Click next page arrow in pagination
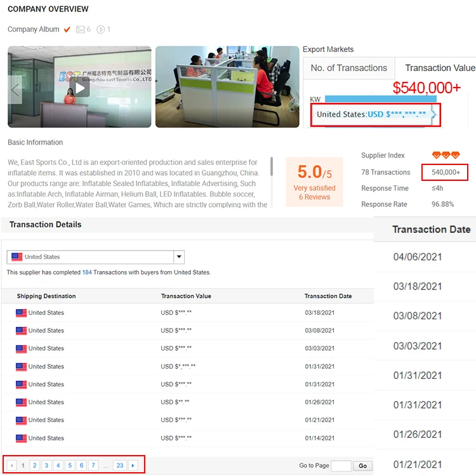Image resolution: width=476 pixels, height=476 pixels. pyautogui.click(x=133, y=465)
